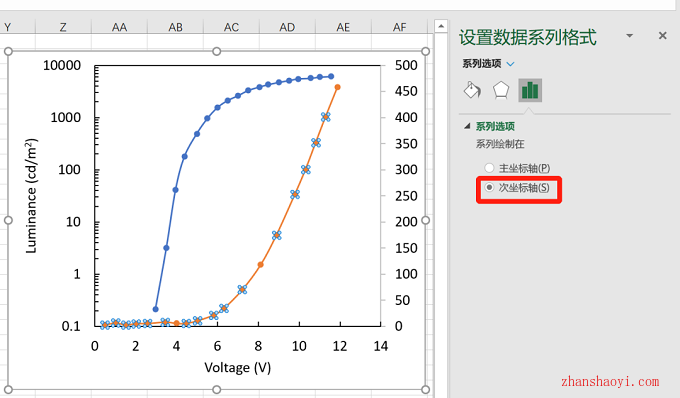Select column header Z
This screenshot has width=680, height=398.
click(63, 27)
